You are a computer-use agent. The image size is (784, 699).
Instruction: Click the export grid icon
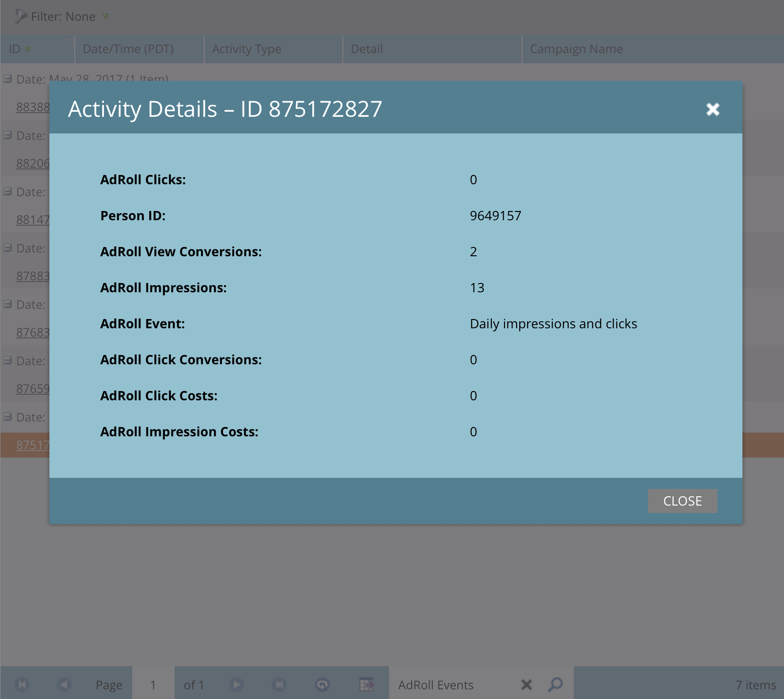(366, 684)
